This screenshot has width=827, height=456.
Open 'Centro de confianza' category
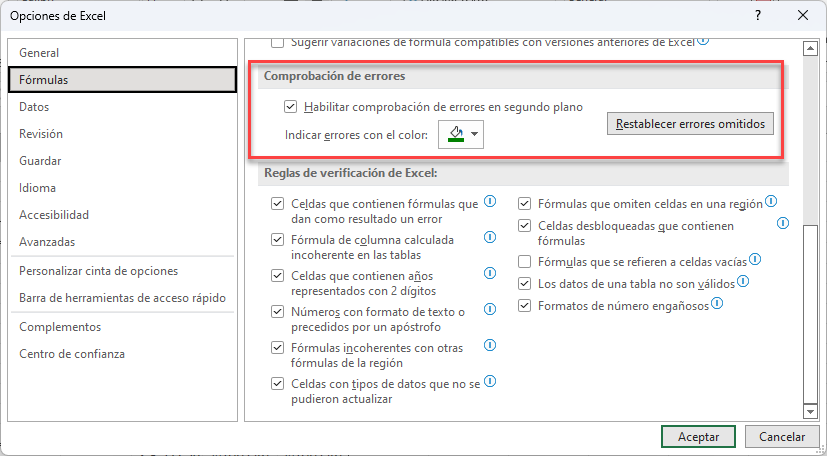coord(122,354)
